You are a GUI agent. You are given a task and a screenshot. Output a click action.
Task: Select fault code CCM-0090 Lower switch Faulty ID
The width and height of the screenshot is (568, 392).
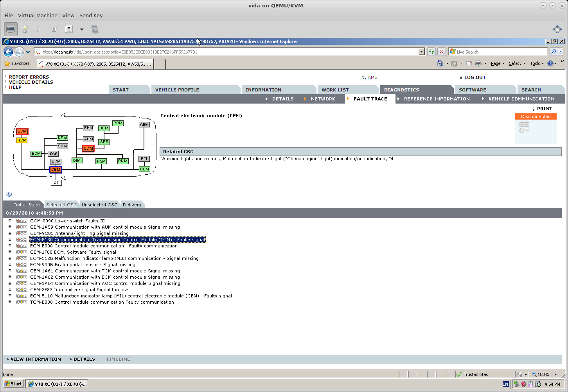tap(68, 221)
